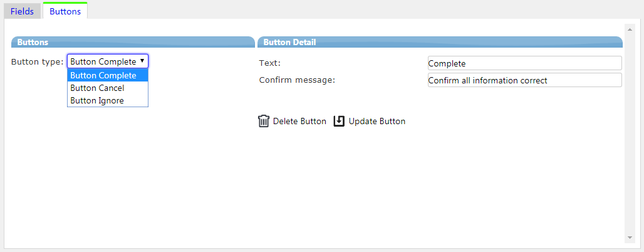Viewport: 644px width, 252px height.
Task: Click the Buttons panel header
Action: pos(133,42)
